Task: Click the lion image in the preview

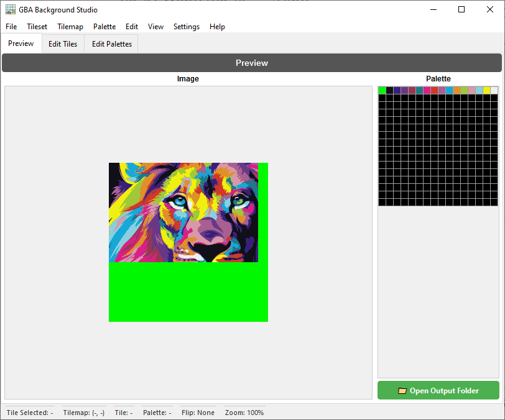Action: 183,212
